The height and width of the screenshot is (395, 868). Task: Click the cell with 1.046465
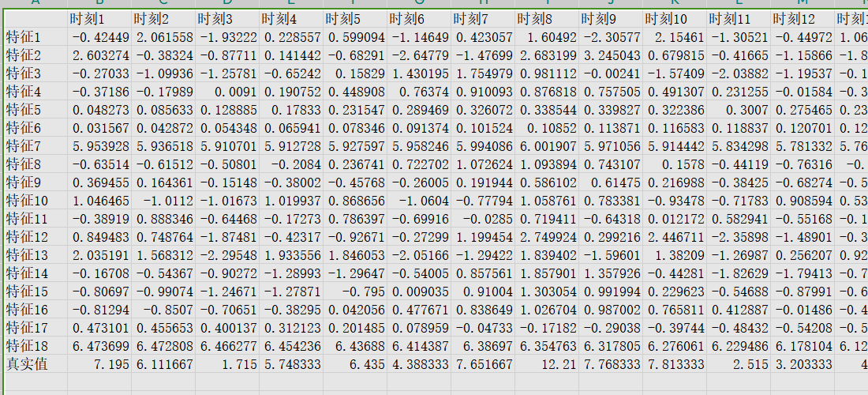click(99, 201)
